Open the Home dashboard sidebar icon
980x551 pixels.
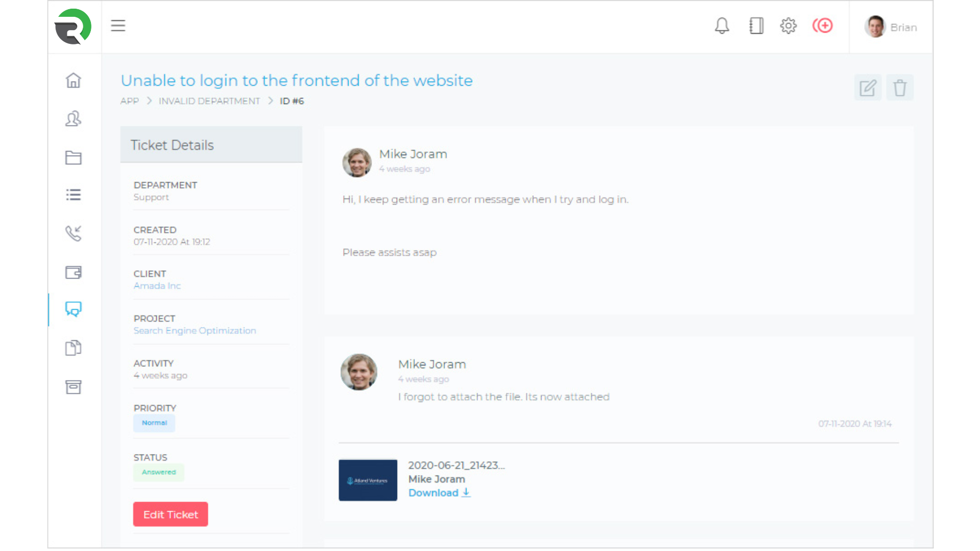(x=73, y=81)
